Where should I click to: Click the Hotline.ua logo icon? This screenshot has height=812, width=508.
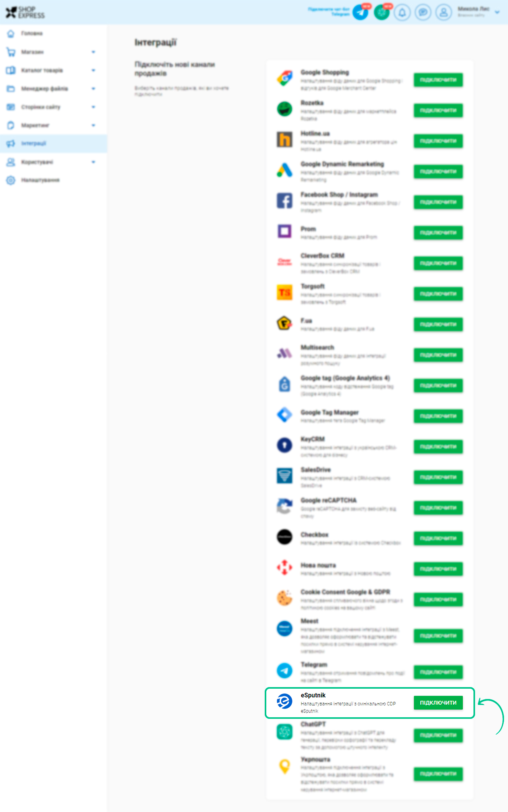[285, 140]
